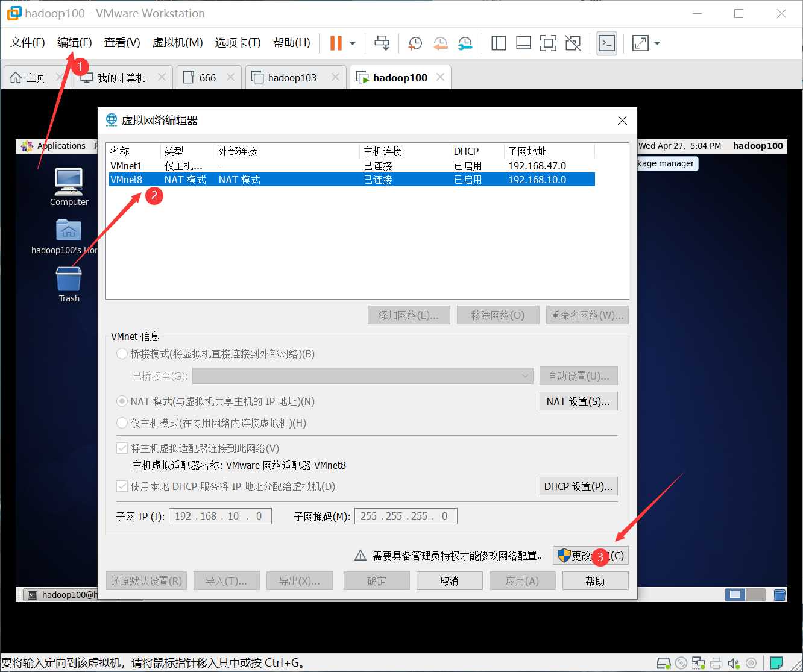Click the 帮助 button in the dialog
This screenshot has height=672, width=803.
pyautogui.click(x=596, y=581)
